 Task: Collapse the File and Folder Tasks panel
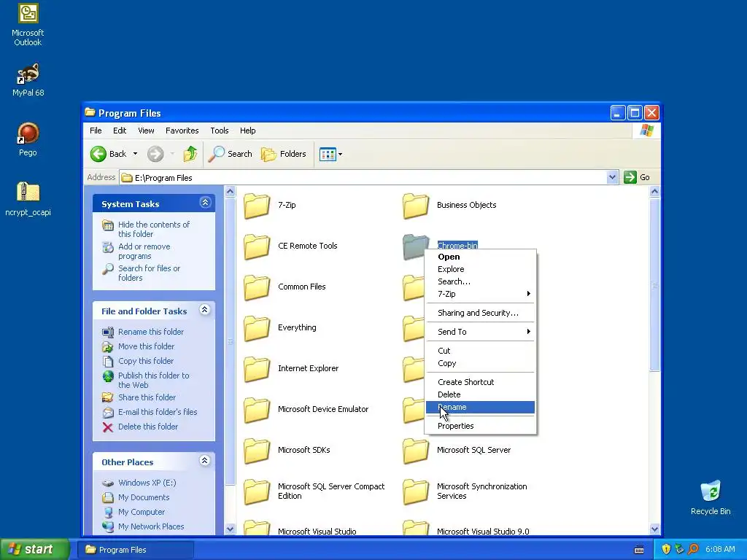click(x=205, y=309)
